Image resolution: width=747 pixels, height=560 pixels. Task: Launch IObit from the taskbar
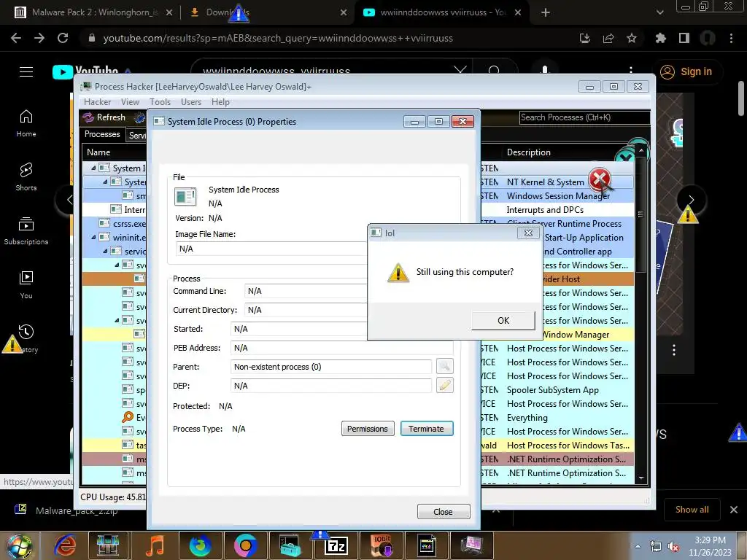(382, 545)
